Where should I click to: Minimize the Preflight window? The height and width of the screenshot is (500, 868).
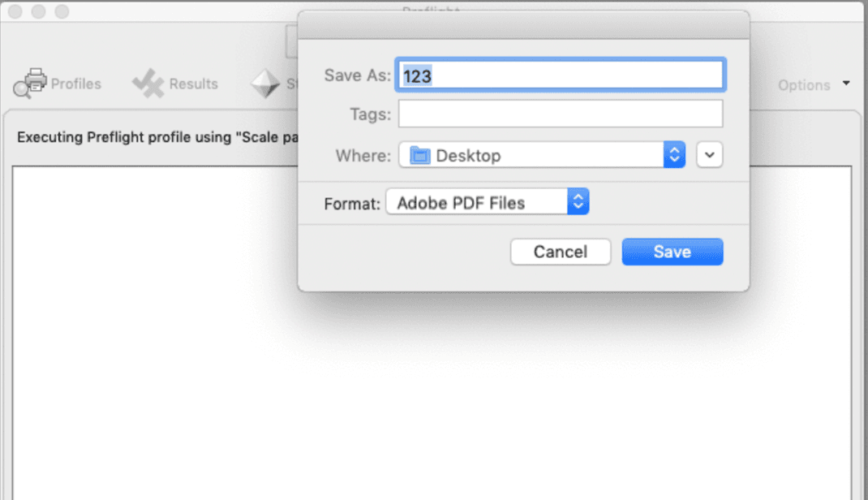pos(39,11)
